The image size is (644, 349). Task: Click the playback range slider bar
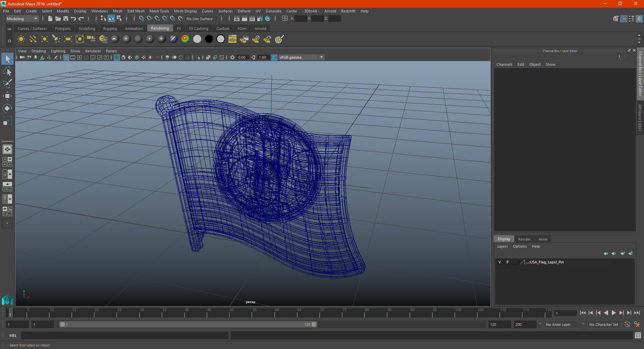188,325
